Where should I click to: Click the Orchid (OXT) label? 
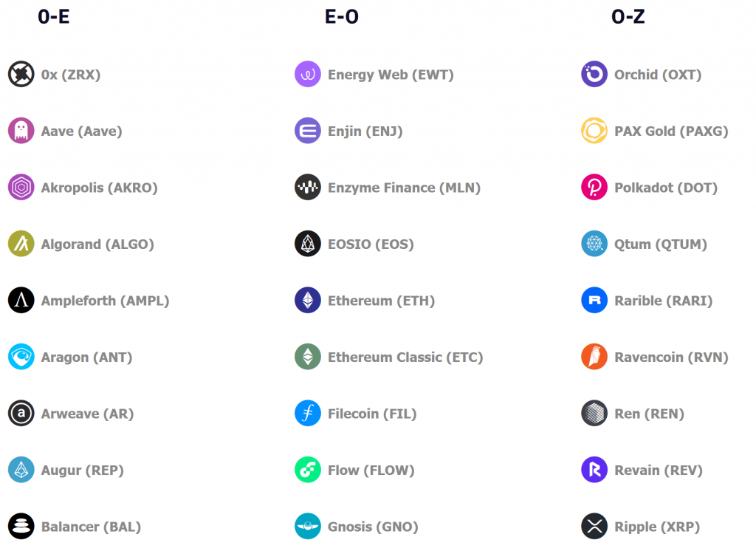tap(658, 75)
